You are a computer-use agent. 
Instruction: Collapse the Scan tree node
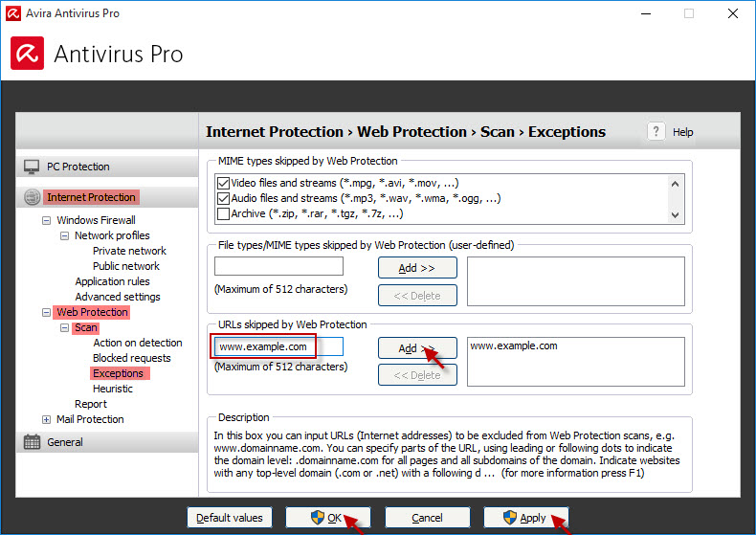coord(64,327)
